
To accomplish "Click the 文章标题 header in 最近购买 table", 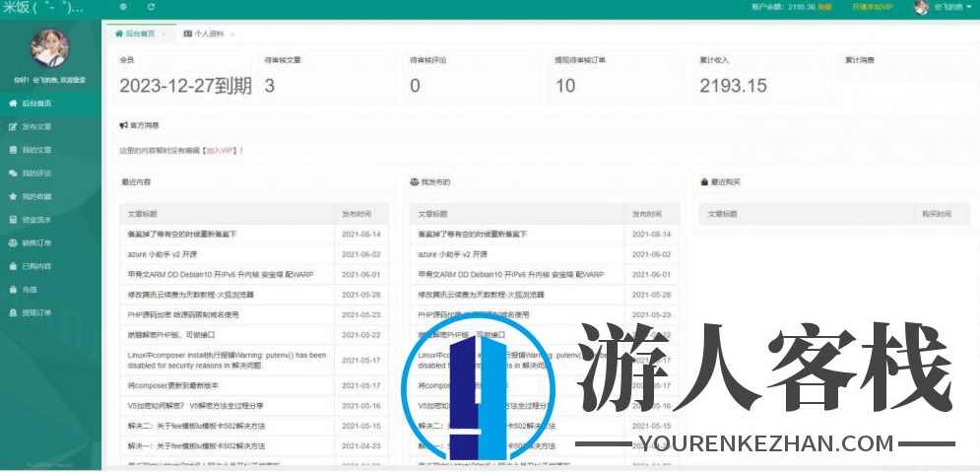I will [723, 214].
